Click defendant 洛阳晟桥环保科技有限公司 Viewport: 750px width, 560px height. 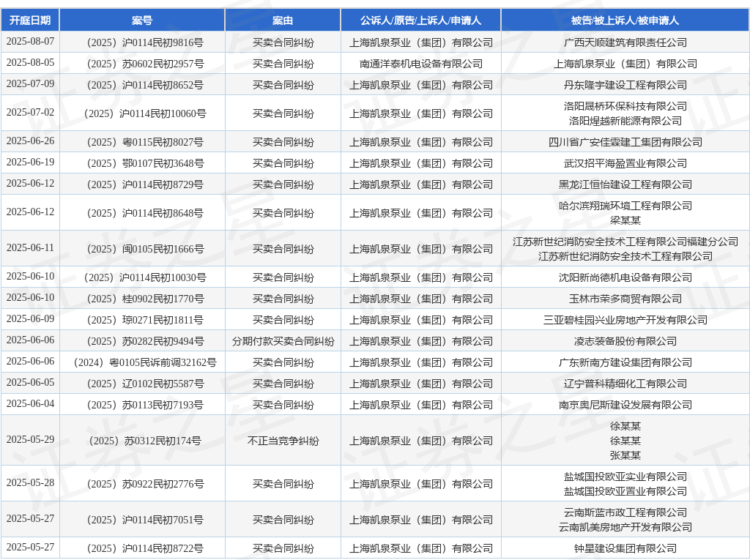tap(625, 106)
